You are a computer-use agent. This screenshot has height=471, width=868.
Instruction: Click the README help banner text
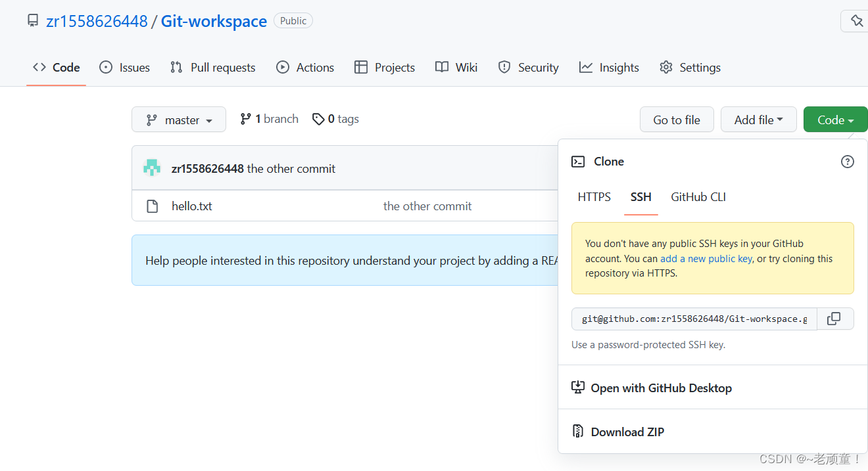[x=352, y=261]
